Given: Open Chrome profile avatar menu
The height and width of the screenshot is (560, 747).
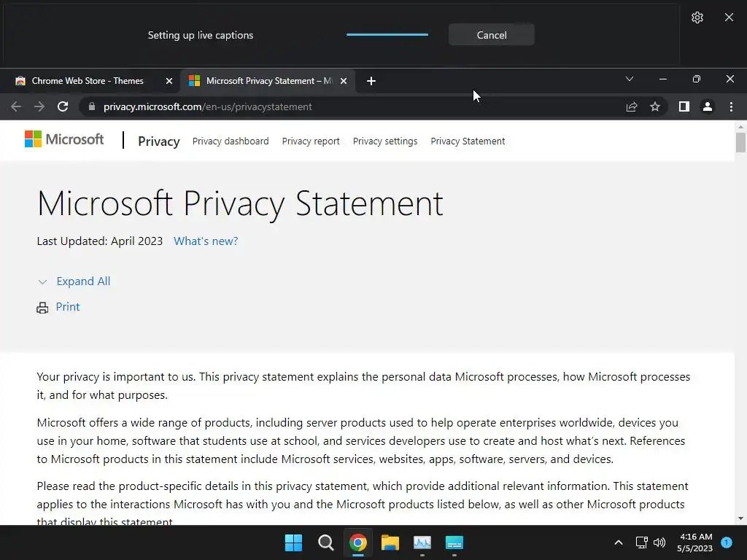Looking at the screenshot, I should coord(707,106).
